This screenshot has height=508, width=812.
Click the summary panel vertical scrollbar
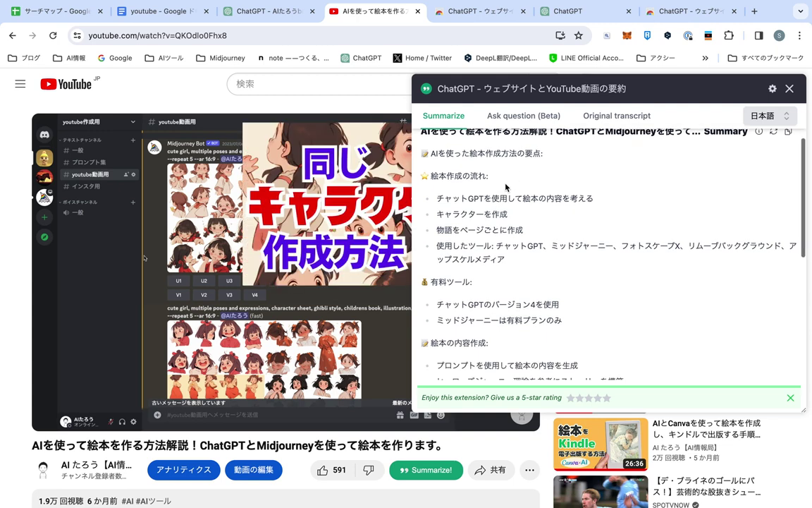[x=802, y=198]
